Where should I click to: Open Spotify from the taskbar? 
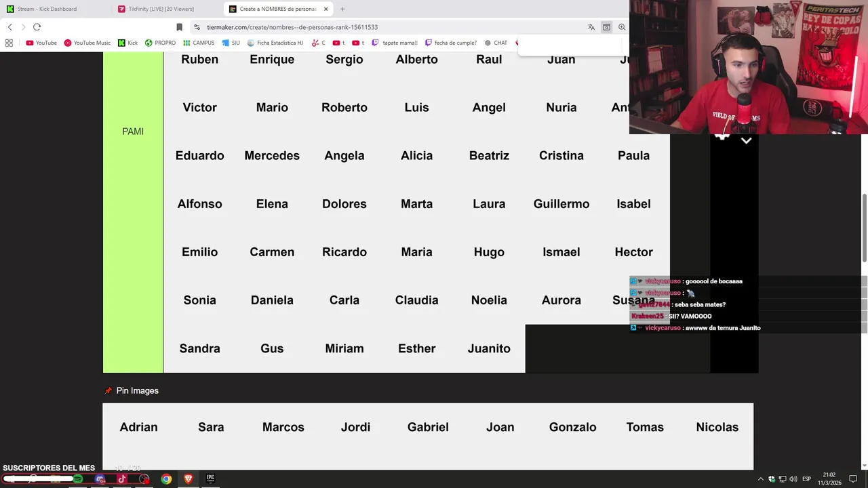[78, 479]
